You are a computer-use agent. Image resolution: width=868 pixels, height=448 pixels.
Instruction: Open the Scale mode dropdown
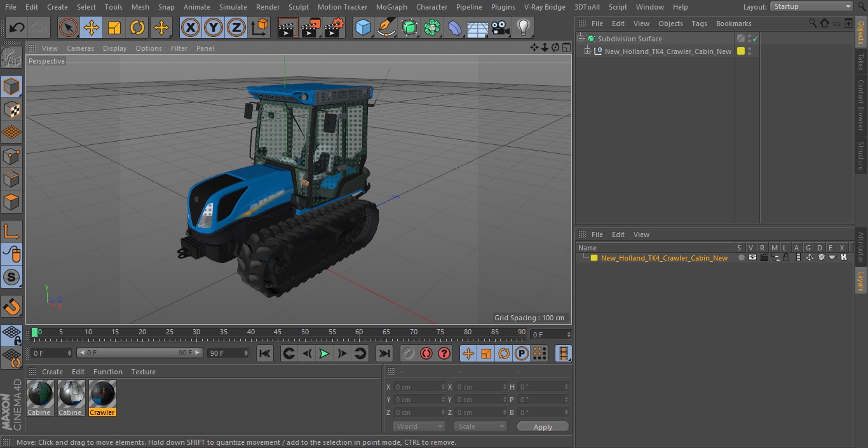click(480, 426)
